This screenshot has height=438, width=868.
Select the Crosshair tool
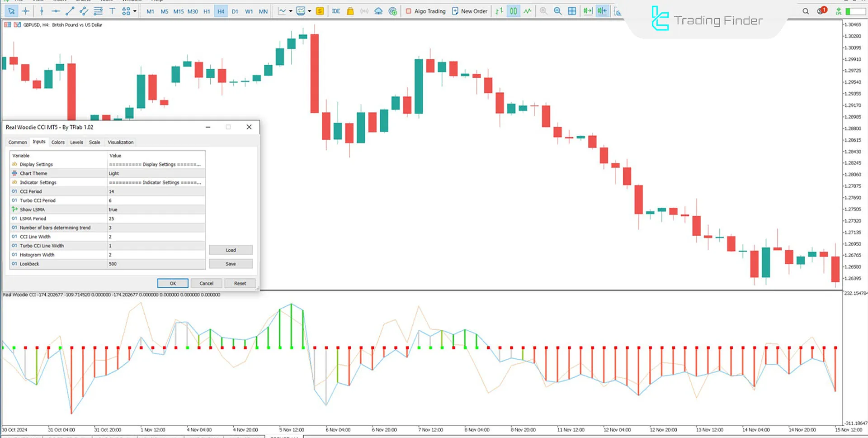(x=25, y=11)
